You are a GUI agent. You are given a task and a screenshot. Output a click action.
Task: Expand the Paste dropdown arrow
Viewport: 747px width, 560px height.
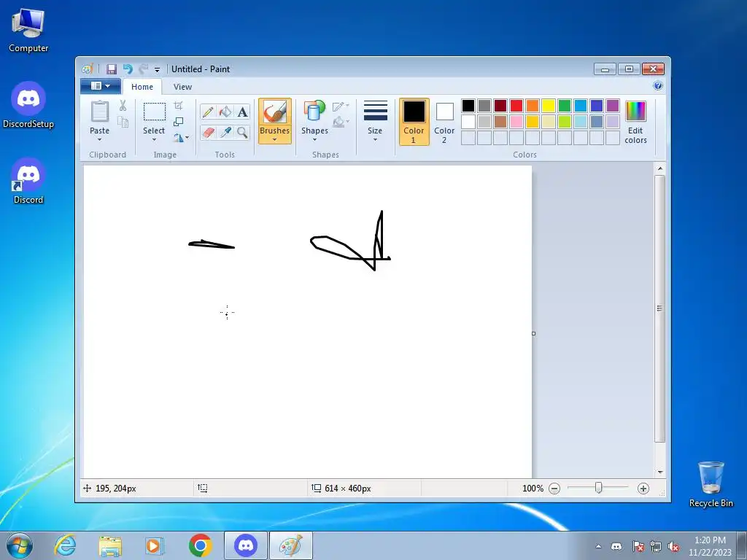coord(99,139)
